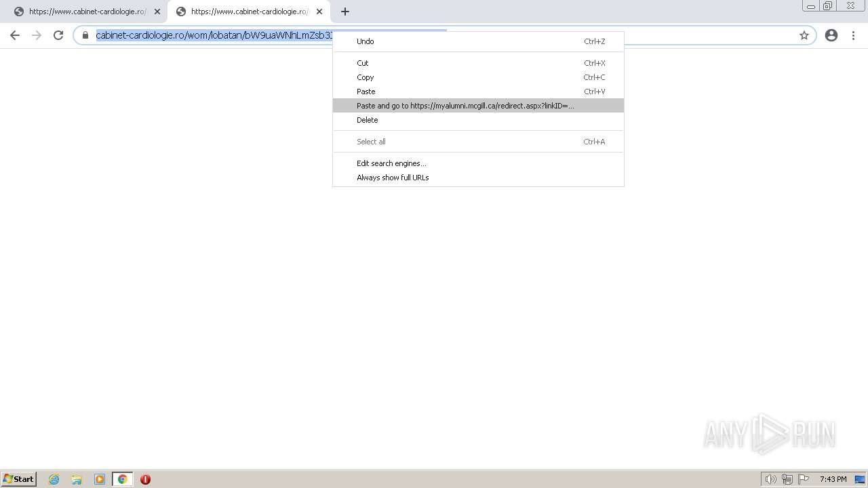The width and height of the screenshot is (868, 488).
Task: Click the network tray icon
Action: 787,479
